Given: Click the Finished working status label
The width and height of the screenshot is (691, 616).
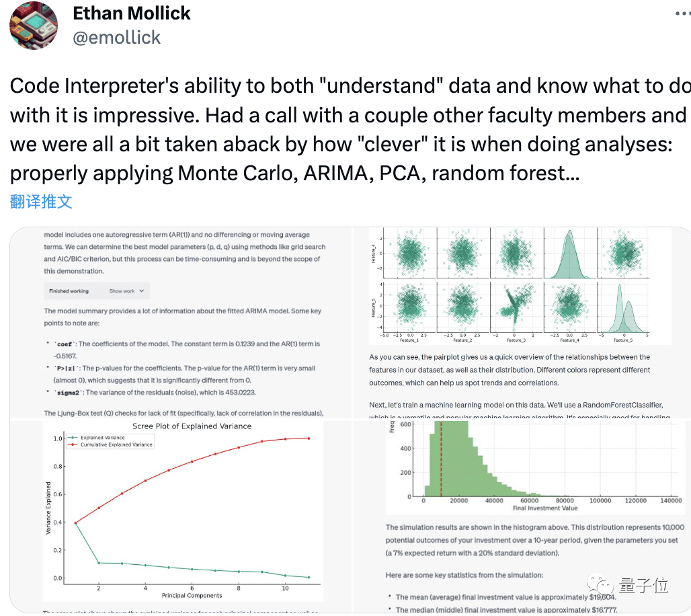Looking at the screenshot, I should click(69, 291).
